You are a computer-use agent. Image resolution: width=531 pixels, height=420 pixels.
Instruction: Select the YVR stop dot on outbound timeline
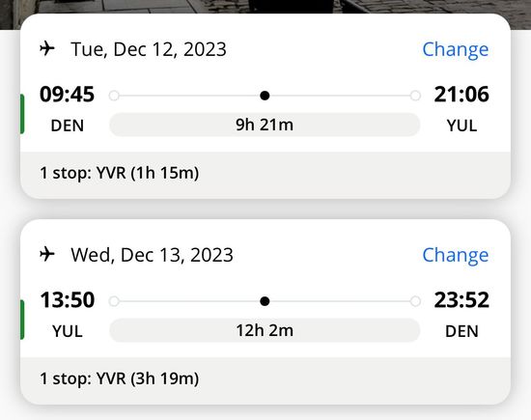tap(265, 96)
